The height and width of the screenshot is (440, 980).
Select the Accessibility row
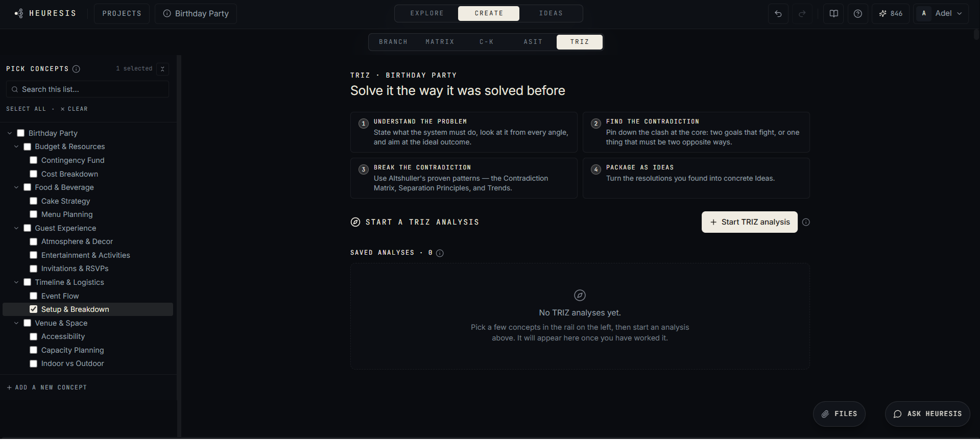click(x=88, y=336)
